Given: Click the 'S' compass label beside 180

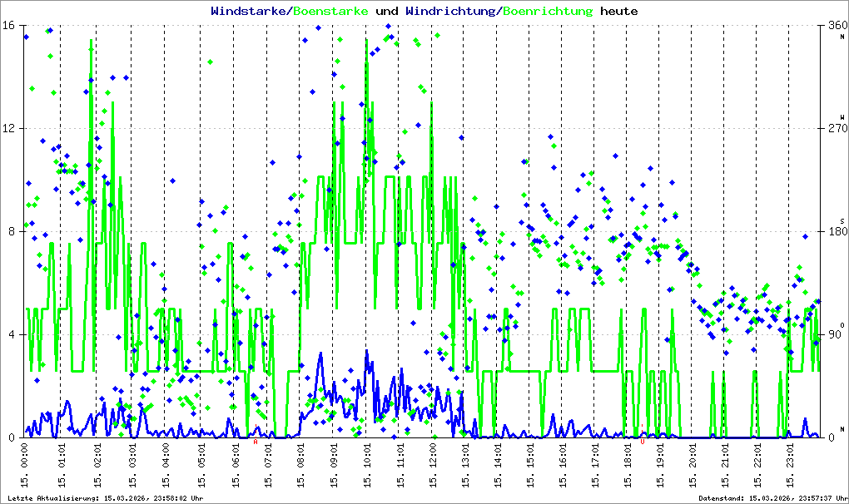Looking at the screenshot, I should (842, 220).
